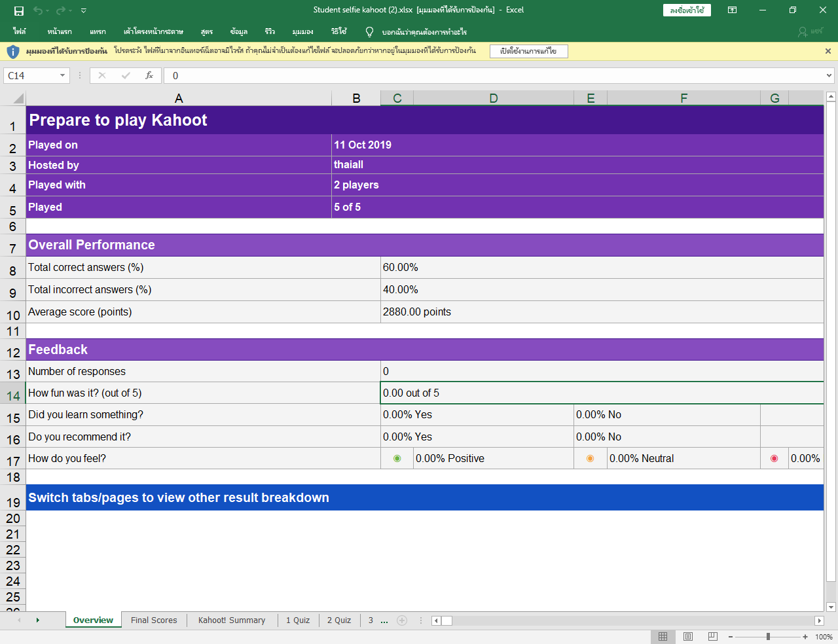
Task: Close the Protected View message bar
Action: (x=828, y=51)
